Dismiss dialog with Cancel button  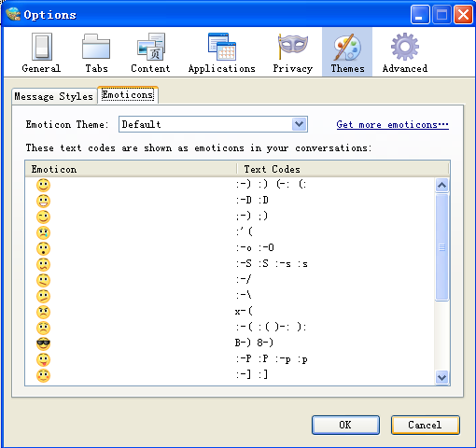[425, 425]
